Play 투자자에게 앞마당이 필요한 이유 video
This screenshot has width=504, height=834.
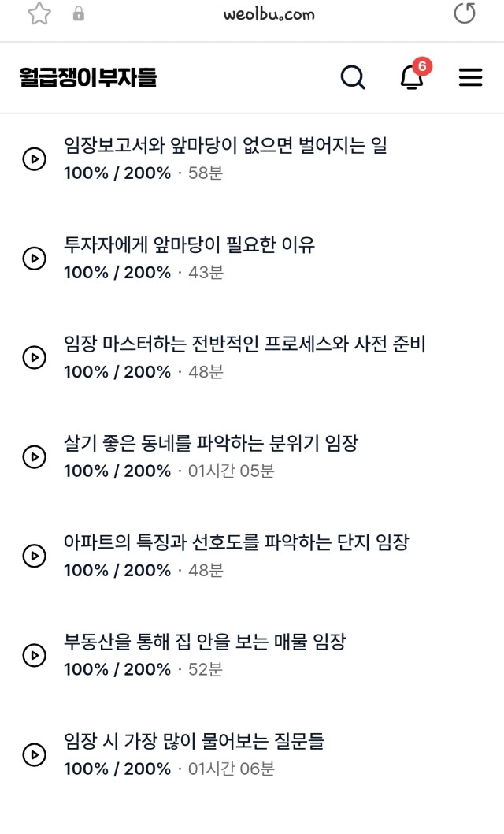coord(35,258)
